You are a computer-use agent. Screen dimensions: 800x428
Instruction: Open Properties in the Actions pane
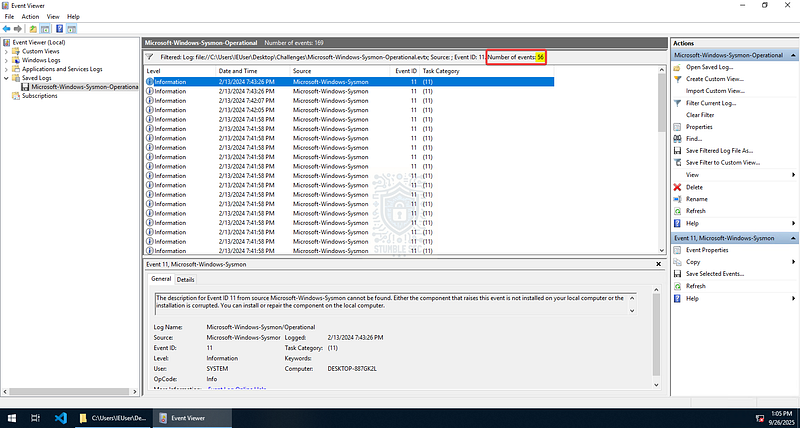[699, 127]
